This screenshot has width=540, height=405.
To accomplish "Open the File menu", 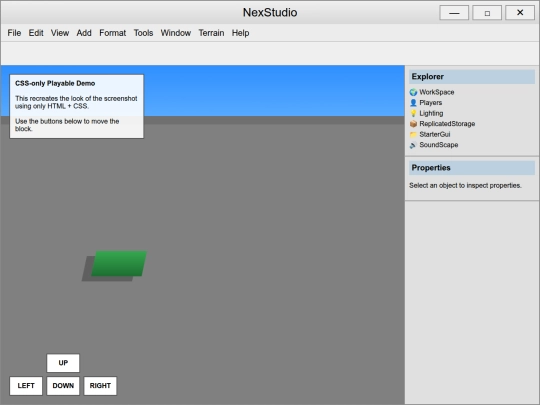I will [x=14, y=33].
